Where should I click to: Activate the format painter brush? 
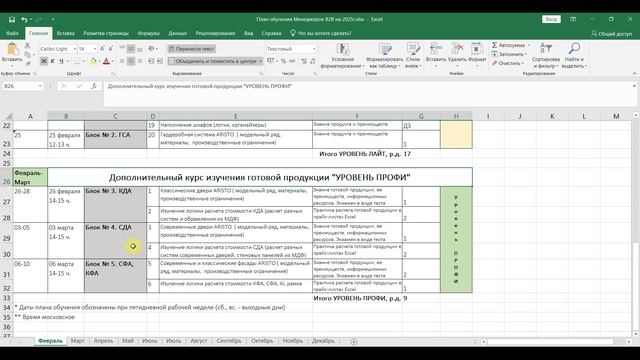(x=27, y=63)
